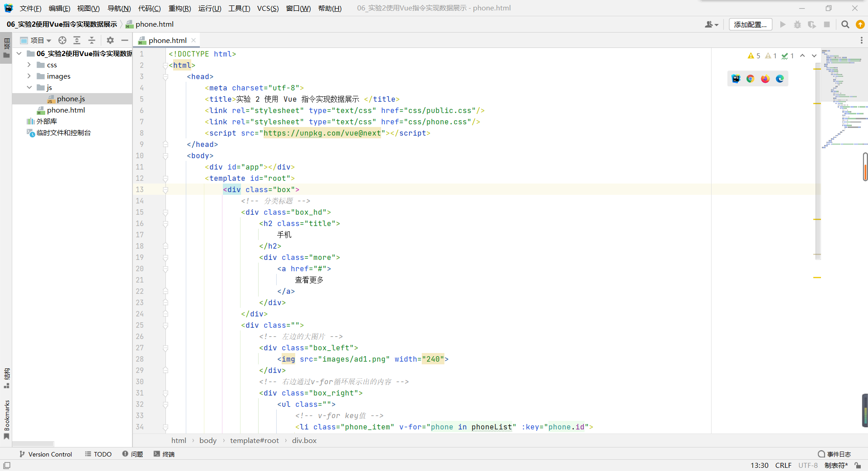868x471 pixels.
Task: Click 添加配置... button
Action: point(750,24)
